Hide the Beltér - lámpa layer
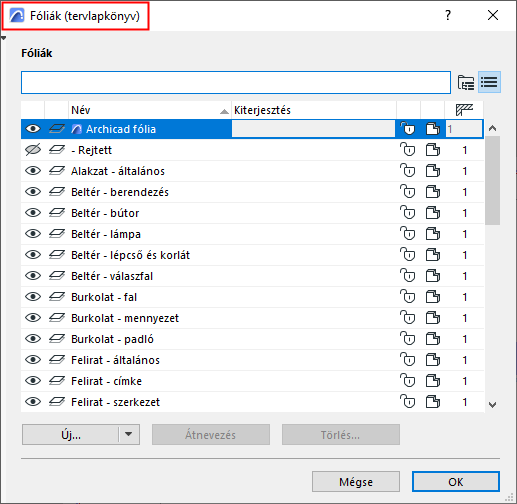Image resolution: width=517 pixels, height=504 pixels. [33, 234]
